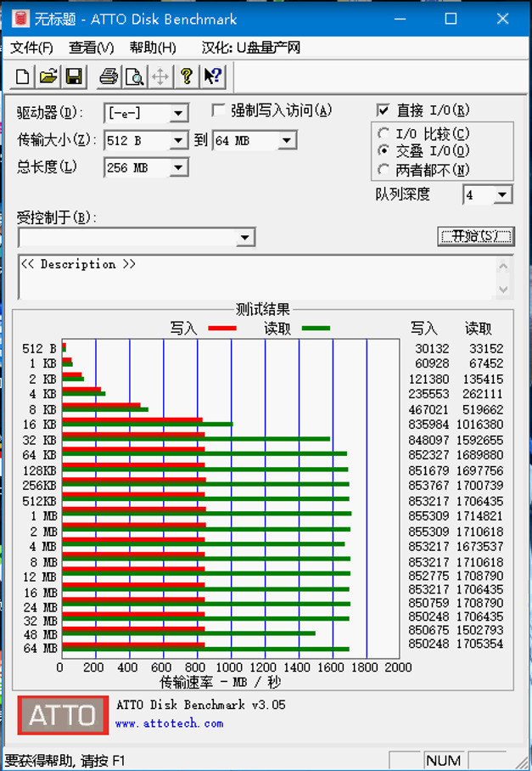Click the Print Preview icon

[x=134, y=76]
